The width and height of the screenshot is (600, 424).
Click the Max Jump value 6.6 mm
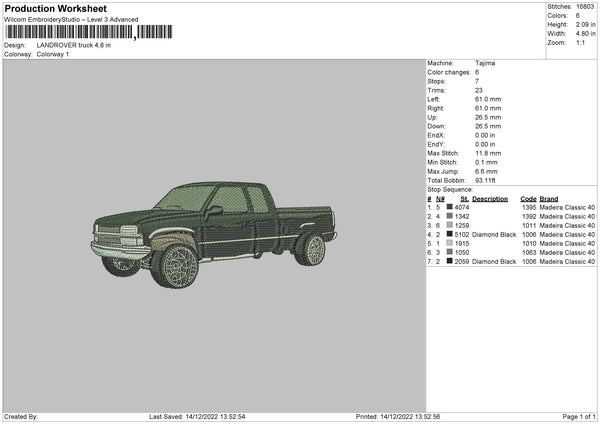486,171
